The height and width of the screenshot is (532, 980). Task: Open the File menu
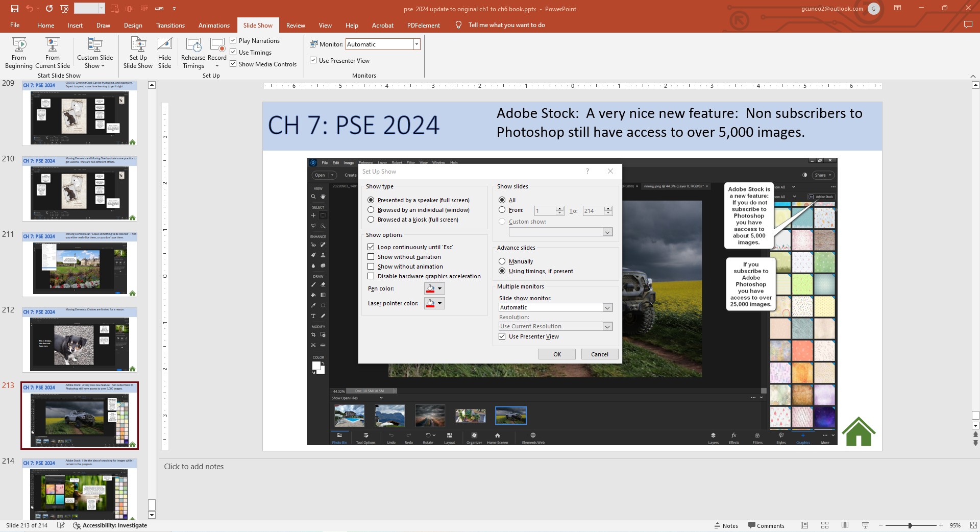coord(15,25)
